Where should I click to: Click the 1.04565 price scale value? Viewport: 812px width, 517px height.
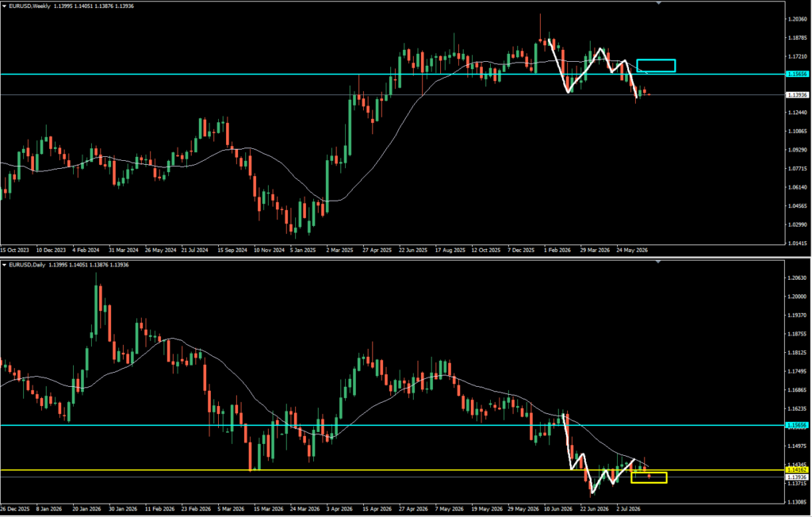(798, 205)
